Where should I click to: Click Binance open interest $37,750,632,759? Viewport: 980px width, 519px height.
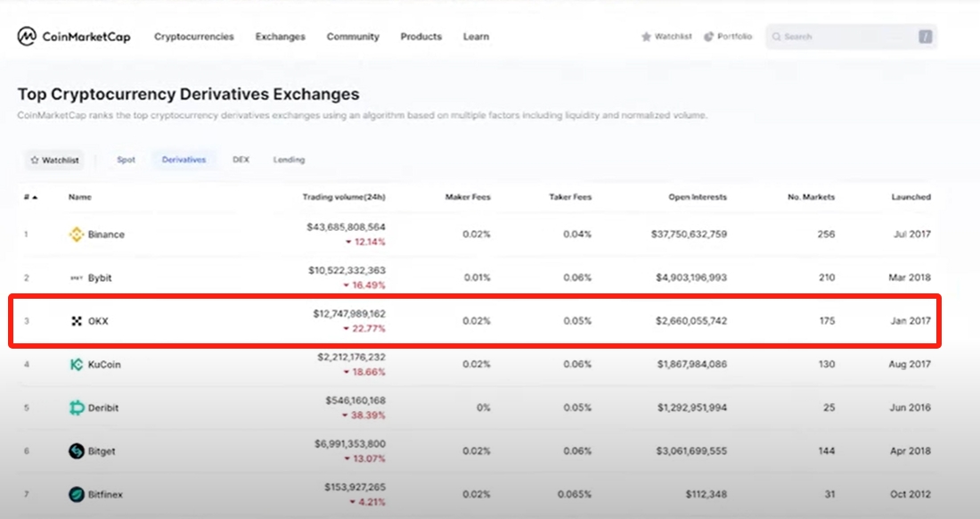coord(689,235)
